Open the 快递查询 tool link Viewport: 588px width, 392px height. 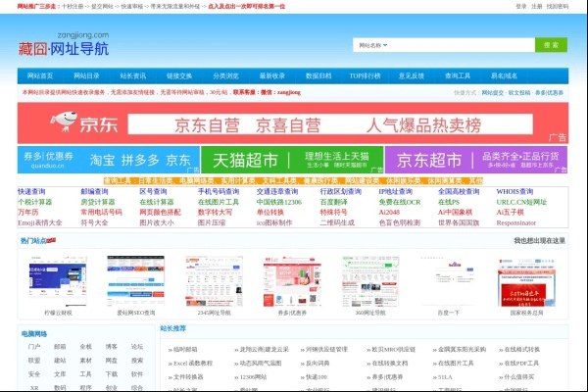31,192
